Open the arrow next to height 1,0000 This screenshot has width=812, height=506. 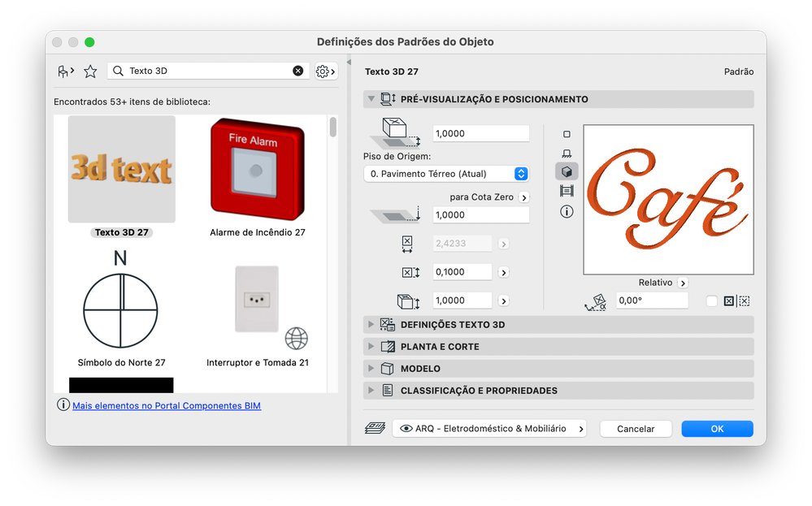(503, 301)
